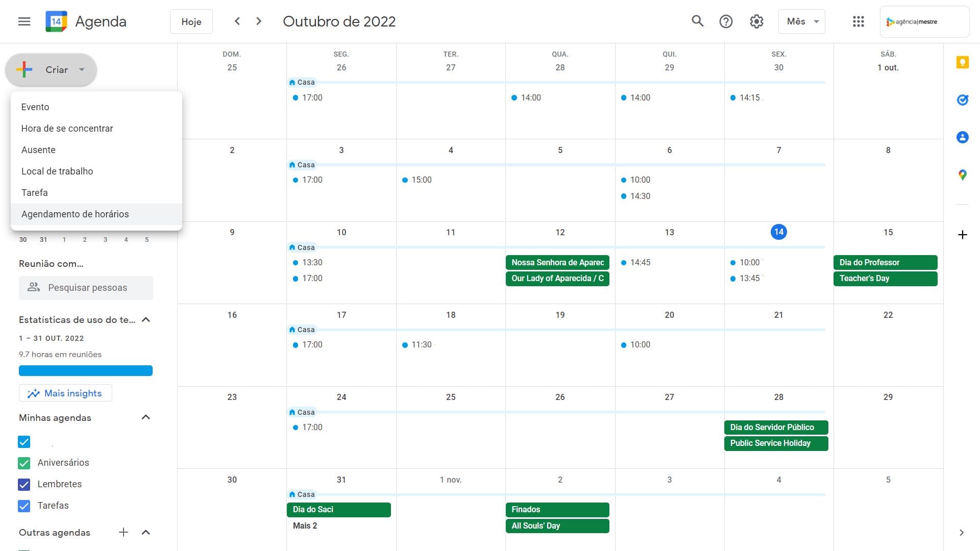Open the Mês view dropdown
The image size is (980, 551).
(x=802, y=21)
